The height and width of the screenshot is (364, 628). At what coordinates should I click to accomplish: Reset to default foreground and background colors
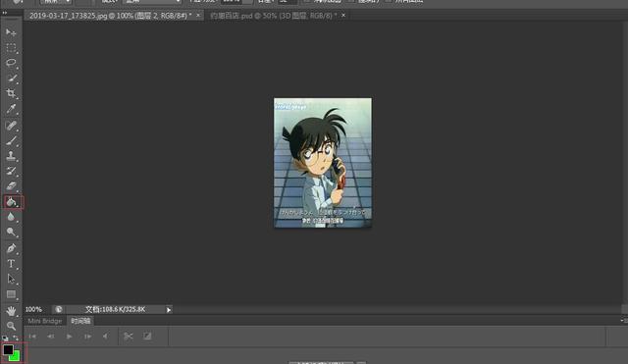pos(5,338)
